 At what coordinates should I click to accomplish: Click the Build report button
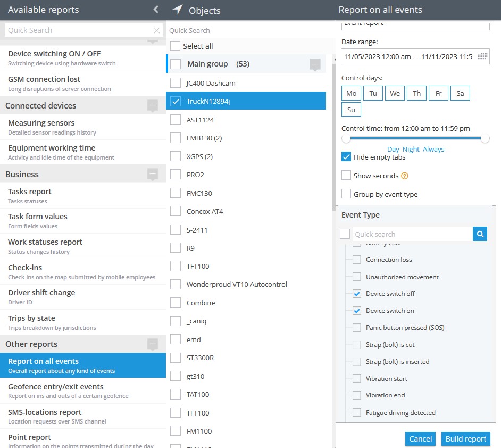point(465,439)
